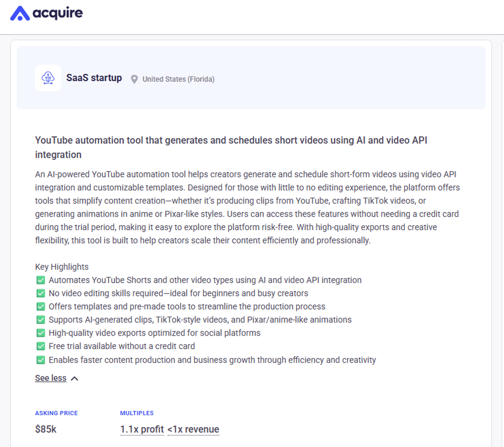Click the checkmark beside "No video editing skills required"
The width and height of the screenshot is (504, 447).
[x=40, y=293]
